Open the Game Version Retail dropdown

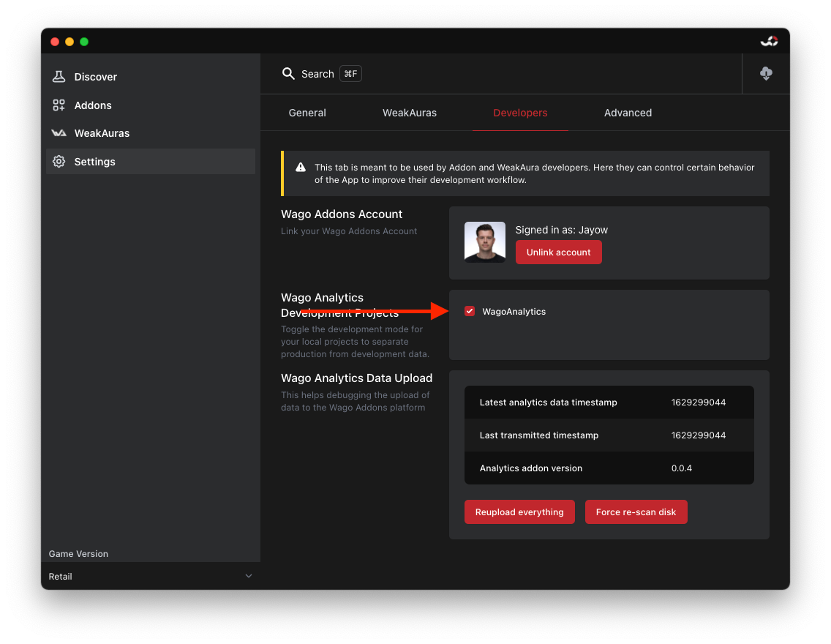pyautogui.click(x=151, y=577)
